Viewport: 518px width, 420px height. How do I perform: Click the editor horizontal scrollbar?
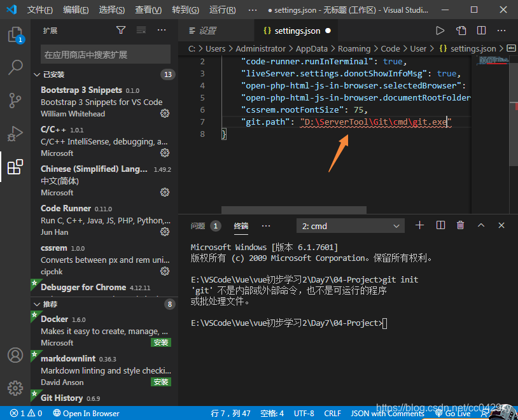294,210
